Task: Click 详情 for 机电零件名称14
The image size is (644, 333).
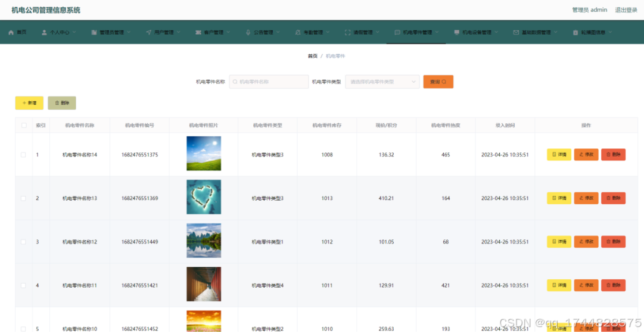Action: (559, 155)
